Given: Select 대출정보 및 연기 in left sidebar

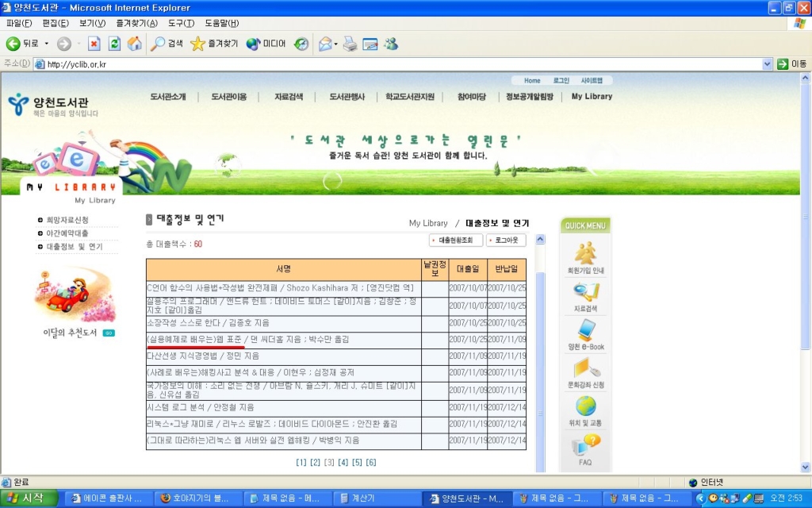Looking at the screenshot, I should click(x=75, y=247).
